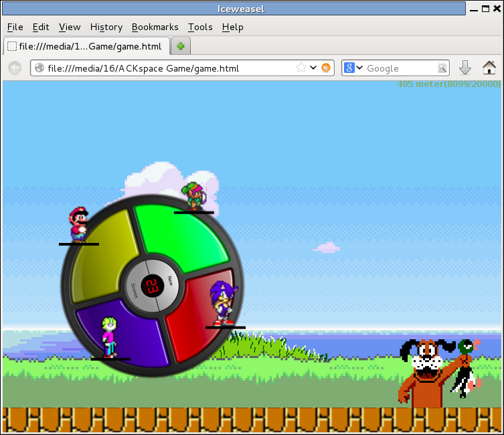This screenshot has width=504, height=435.
Task: Click the red digital counter display
Action: tap(152, 286)
